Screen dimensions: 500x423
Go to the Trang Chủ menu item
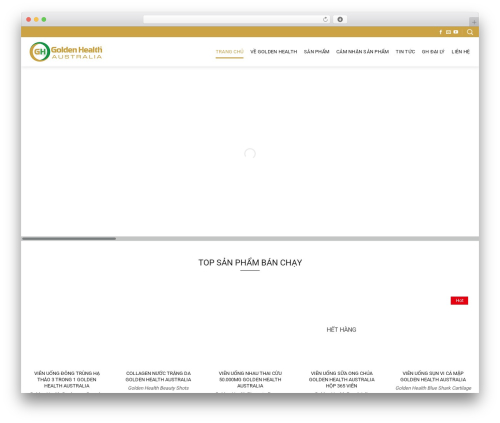tap(229, 52)
